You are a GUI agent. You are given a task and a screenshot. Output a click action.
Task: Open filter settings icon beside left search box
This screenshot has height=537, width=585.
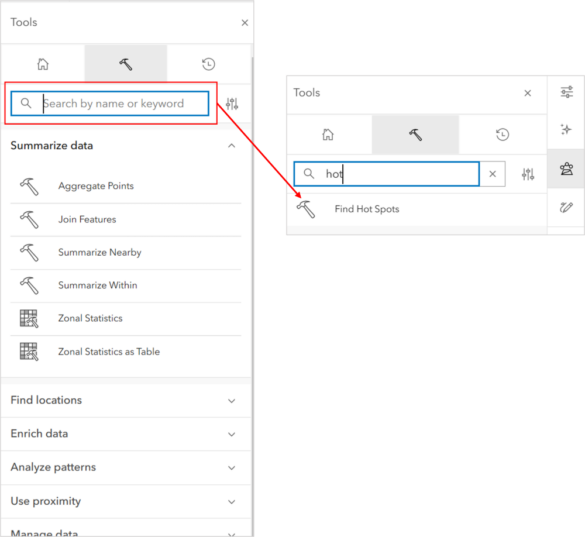[x=232, y=104]
